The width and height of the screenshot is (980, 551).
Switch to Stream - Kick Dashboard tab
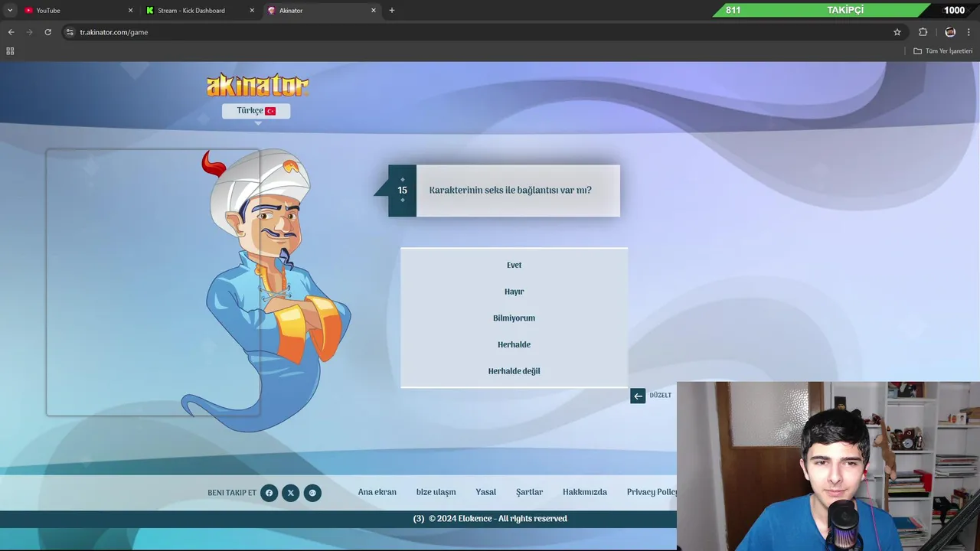(198, 11)
